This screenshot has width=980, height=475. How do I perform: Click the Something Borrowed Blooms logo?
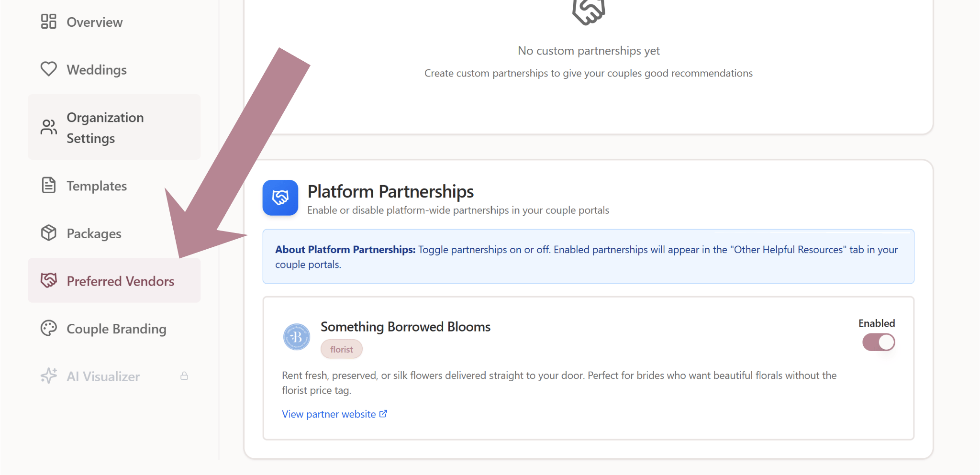[297, 337]
